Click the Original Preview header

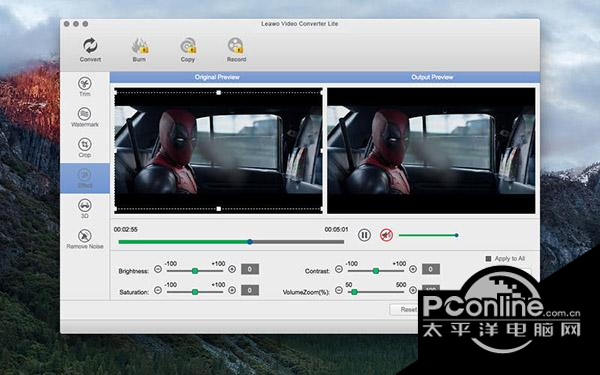click(217, 77)
